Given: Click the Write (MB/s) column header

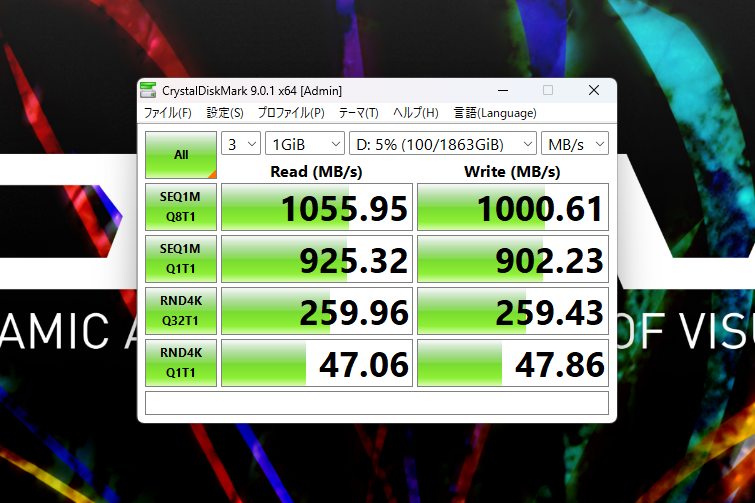Looking at the screenshot, I should click(x=512, y=172).
